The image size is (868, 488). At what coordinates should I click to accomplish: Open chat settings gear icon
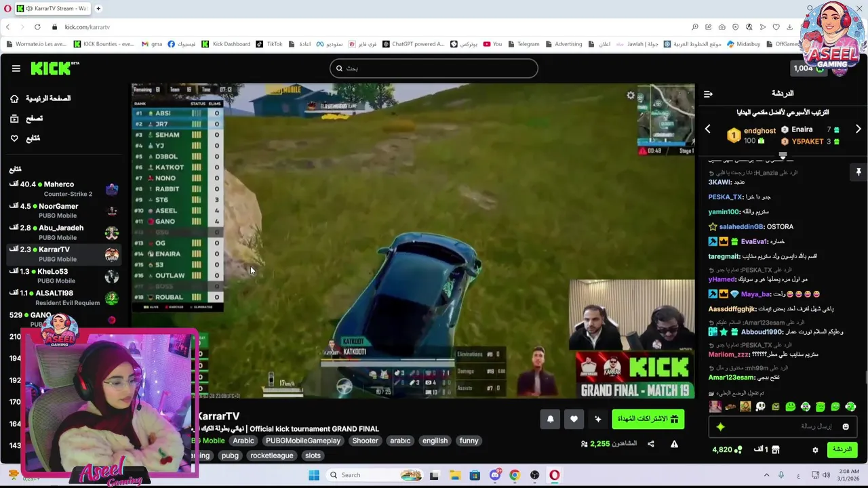pos(815,449)
